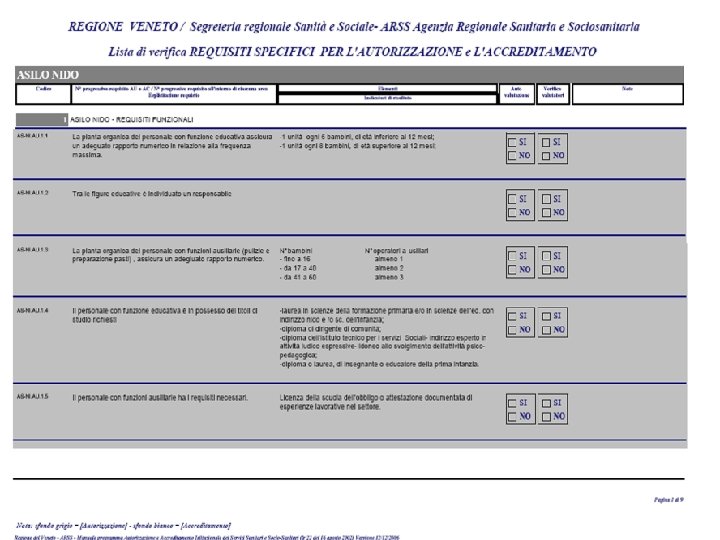Click the '- fino a 16' entry
The image size is (720, 540).
295,259
